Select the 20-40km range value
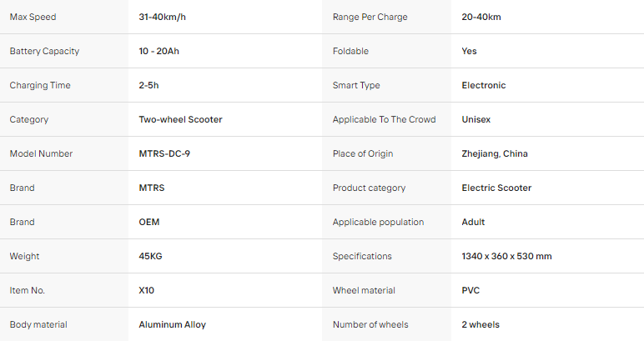The image size is (644, 341). click(x=481, y=17)
